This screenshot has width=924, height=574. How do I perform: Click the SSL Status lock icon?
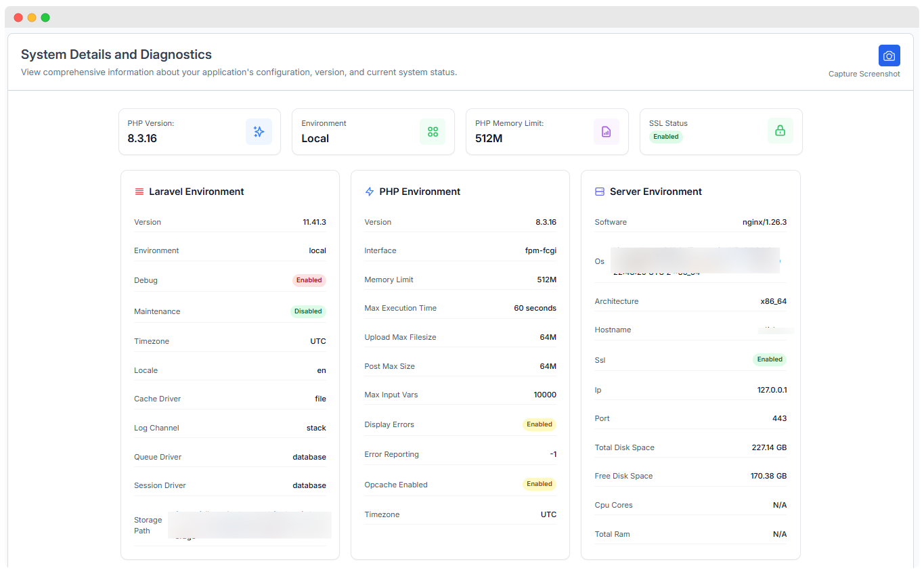(780, 131)
